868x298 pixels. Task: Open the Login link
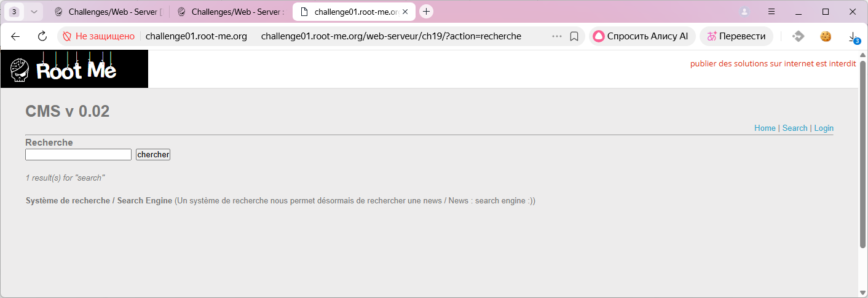tap(824, 128)
